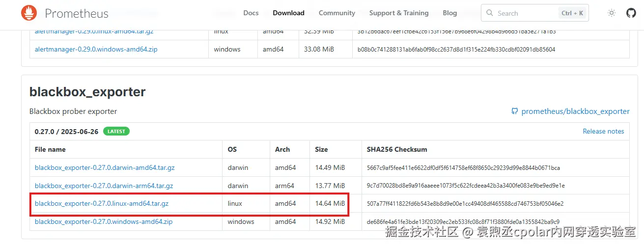Image resolution: width=644 pixels, height=247 pixels.
Task: Click the LATEST green badge
Action: pos(116,131)
